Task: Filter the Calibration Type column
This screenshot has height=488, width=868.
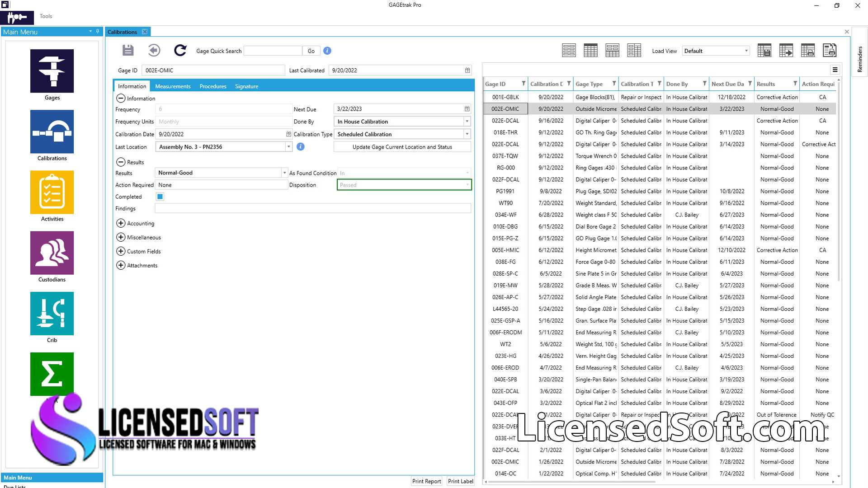Action: (x=659, y=84)
